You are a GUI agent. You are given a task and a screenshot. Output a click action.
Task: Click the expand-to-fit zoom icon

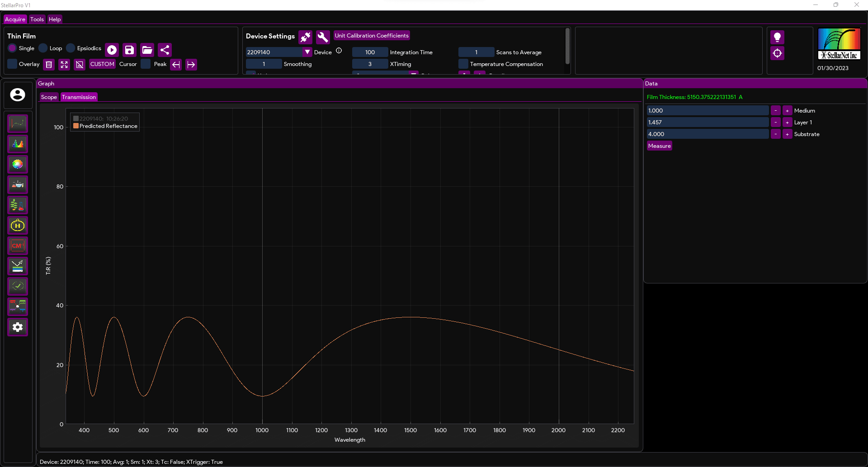[x=64, y=65]
